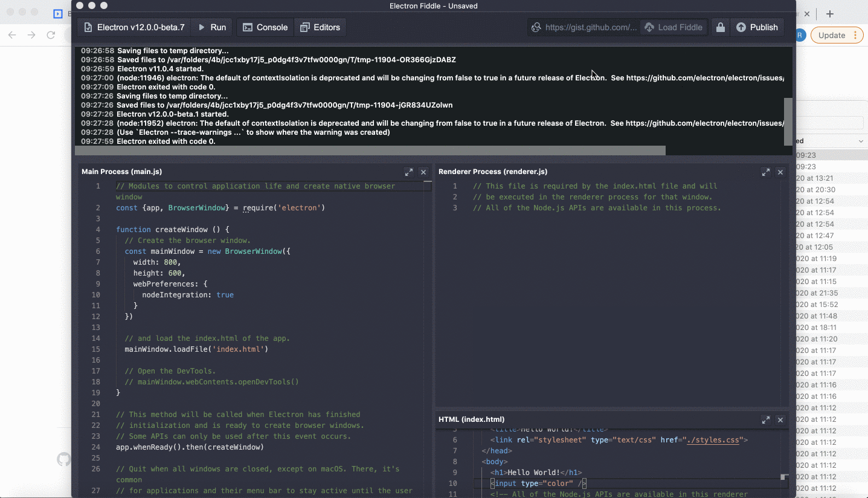868x498 pixels.
Task: Click the console vertical scrollbar thumb
Action: [788, 121]
